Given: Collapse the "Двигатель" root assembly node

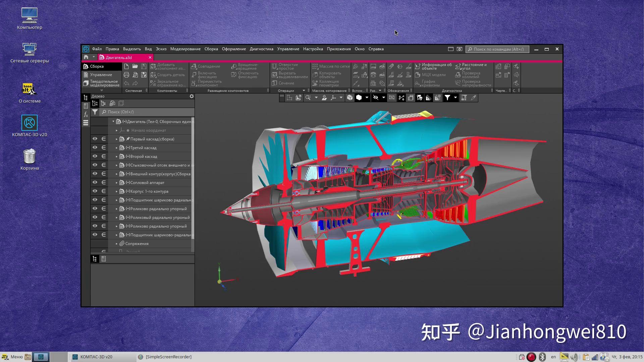Looking at the screenshot, I should [113, 122].
